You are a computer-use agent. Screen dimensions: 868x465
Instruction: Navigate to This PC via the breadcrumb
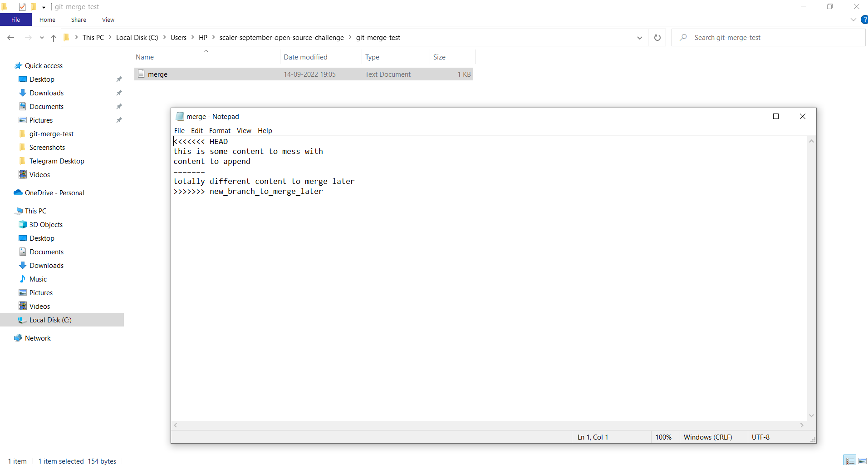[93, 37]
